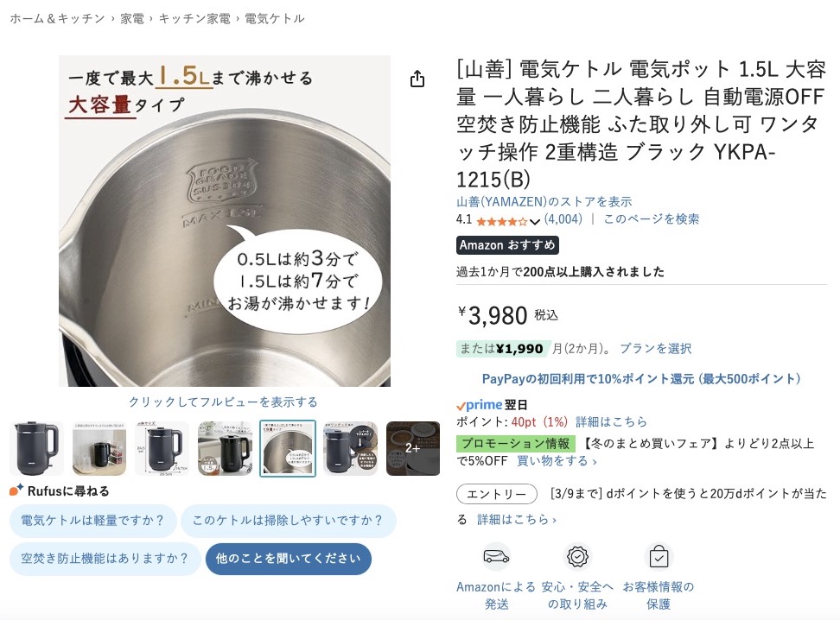Click the エントリー button
Image resolution: width=840 pixels, height=620 pixels.
(x=497, y=494)
